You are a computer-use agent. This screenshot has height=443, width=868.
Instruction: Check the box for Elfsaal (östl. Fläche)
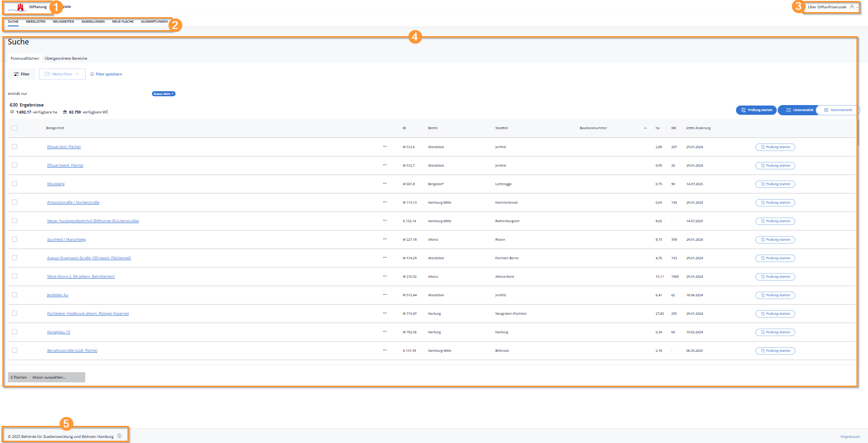pyautogui.click(x=15, y=147)
